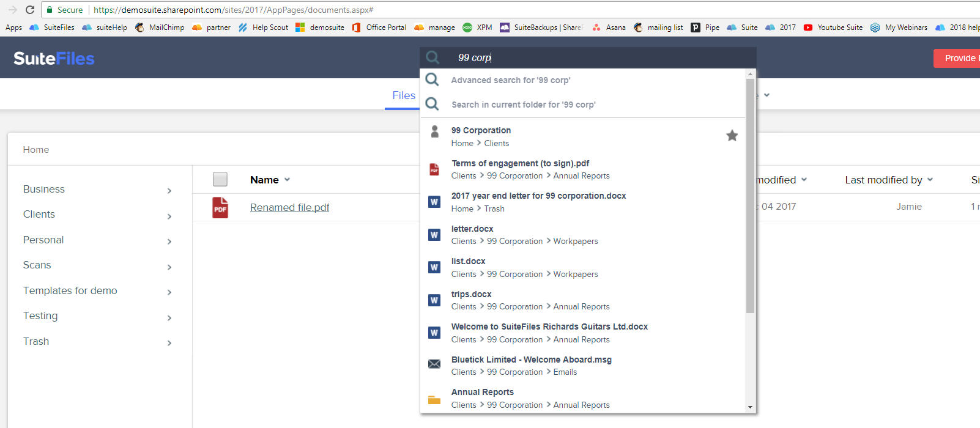Open the SuiteFiles bookmark

tap(52, 28)
